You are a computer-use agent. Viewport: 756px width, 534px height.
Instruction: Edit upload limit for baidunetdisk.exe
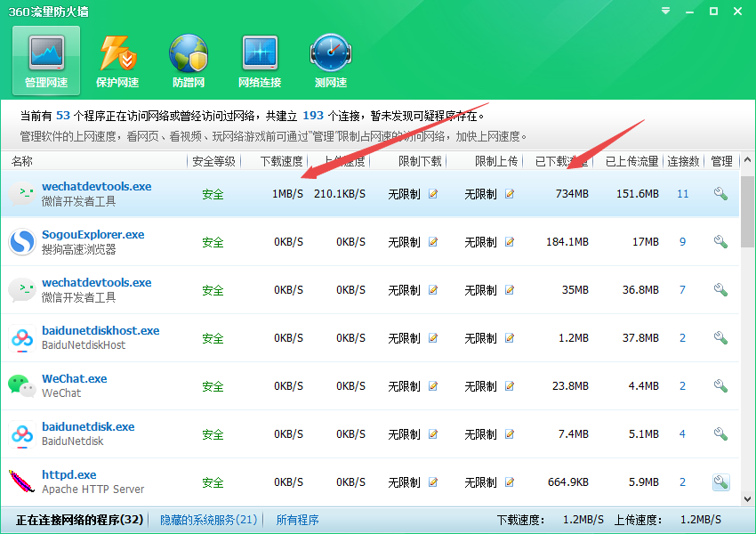[509, 434]
